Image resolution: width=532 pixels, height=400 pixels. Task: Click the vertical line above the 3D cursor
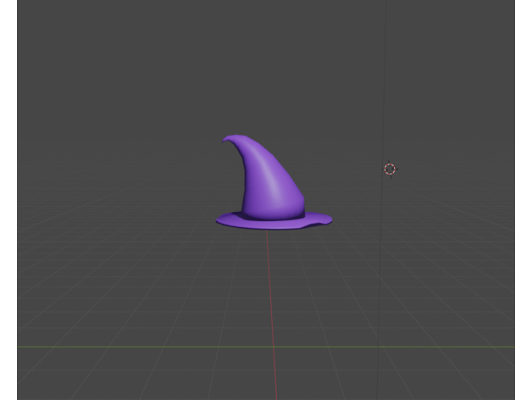click(385, 85)
